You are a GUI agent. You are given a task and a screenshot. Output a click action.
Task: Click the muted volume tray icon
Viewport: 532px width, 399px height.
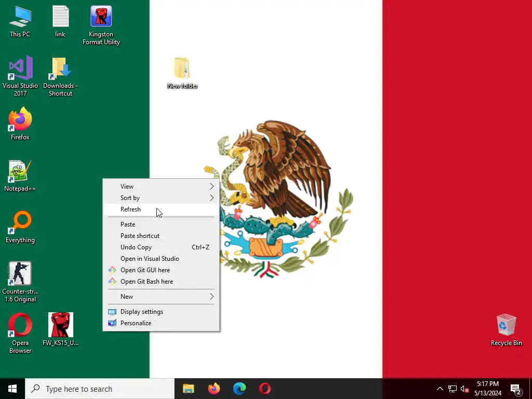(464, 389)
